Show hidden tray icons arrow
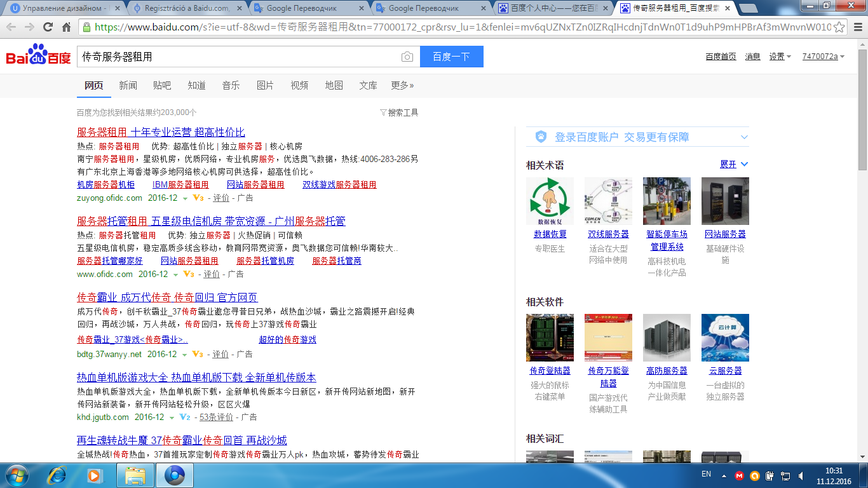Image resolution: width=868 pixels, height=488 pixels. 724,475
